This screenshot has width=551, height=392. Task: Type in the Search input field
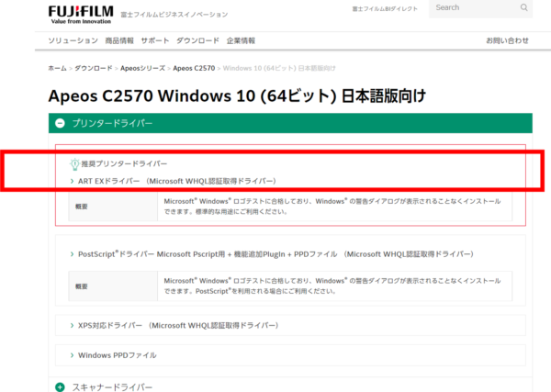471,8
